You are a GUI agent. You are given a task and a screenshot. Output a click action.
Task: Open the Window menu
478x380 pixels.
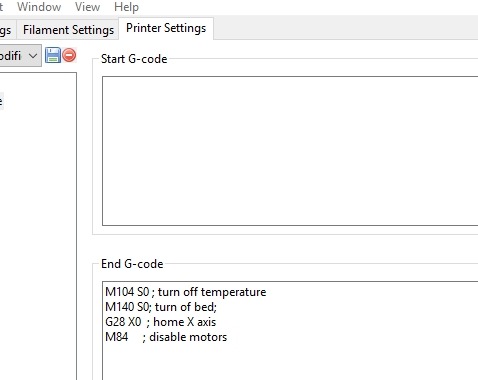pyautogui.click(x=39, y=7)
